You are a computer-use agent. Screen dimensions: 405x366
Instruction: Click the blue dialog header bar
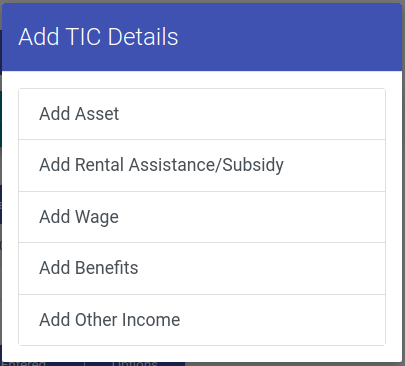[x=202, y=37]
